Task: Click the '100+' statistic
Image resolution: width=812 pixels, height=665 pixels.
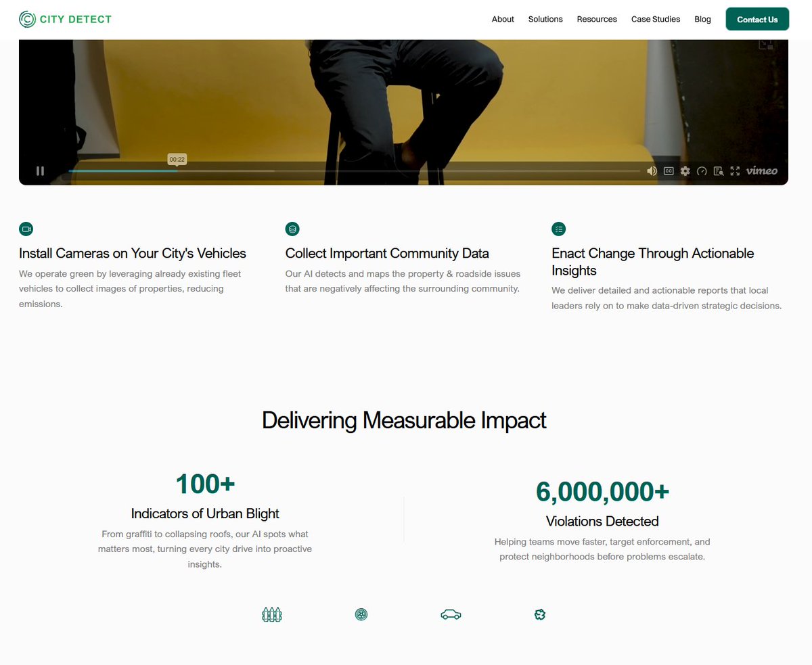Action: click(x=205, y=484)
